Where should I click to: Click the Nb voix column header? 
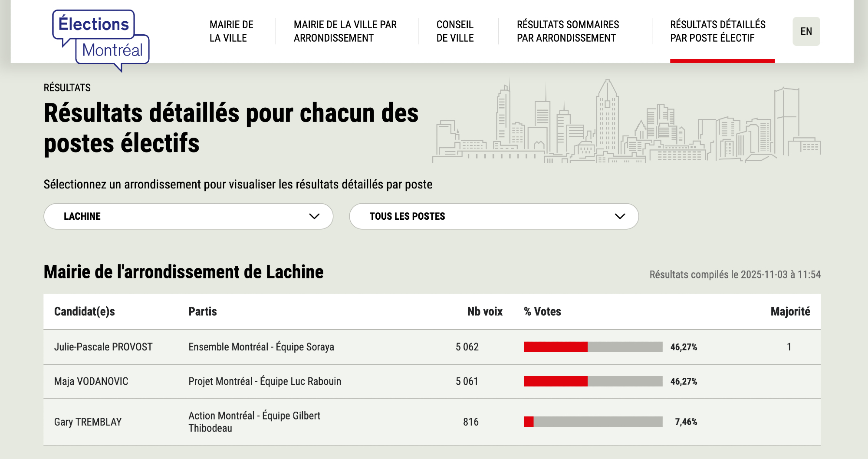[x=484, y=311]
